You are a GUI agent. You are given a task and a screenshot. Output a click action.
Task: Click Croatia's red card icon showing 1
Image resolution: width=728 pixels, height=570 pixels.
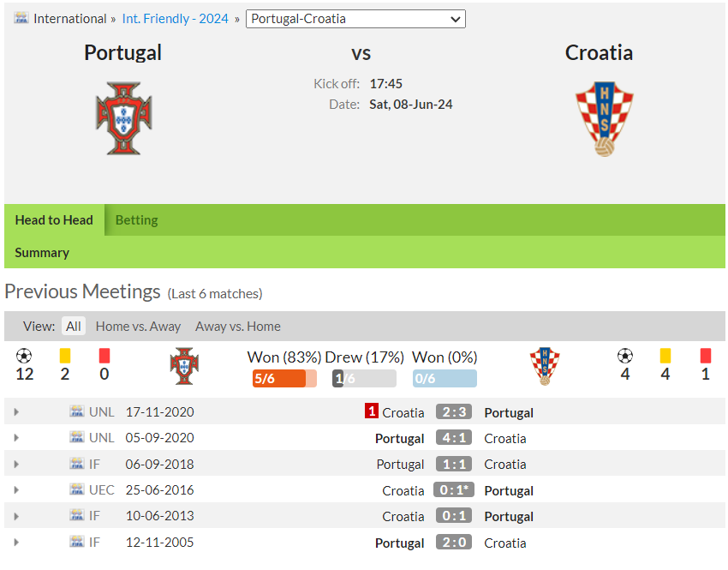point(705,356)
